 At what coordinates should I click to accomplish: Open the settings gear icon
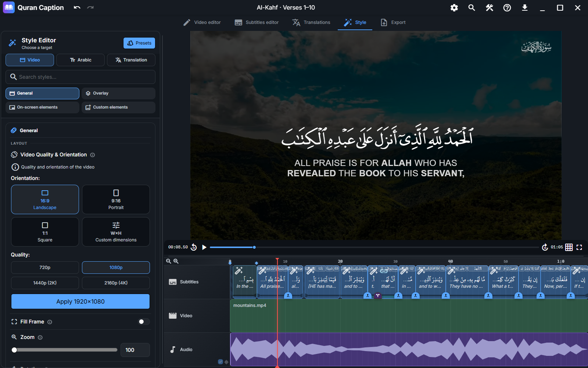point(454,8)
